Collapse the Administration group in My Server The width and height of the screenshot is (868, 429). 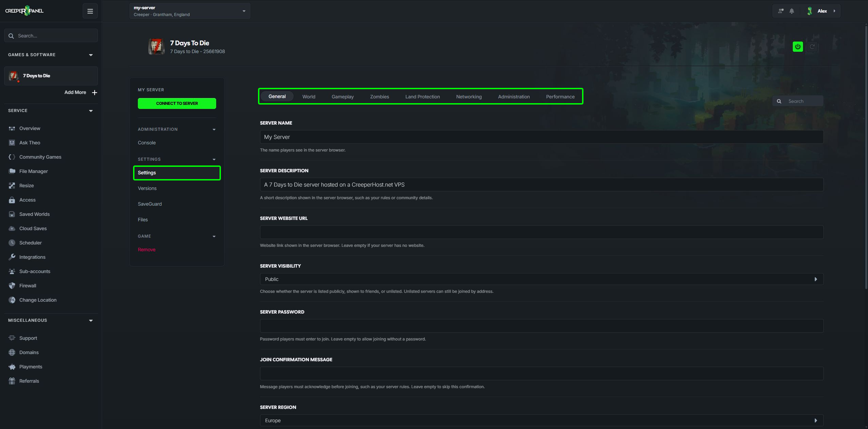tap(214, 130)
